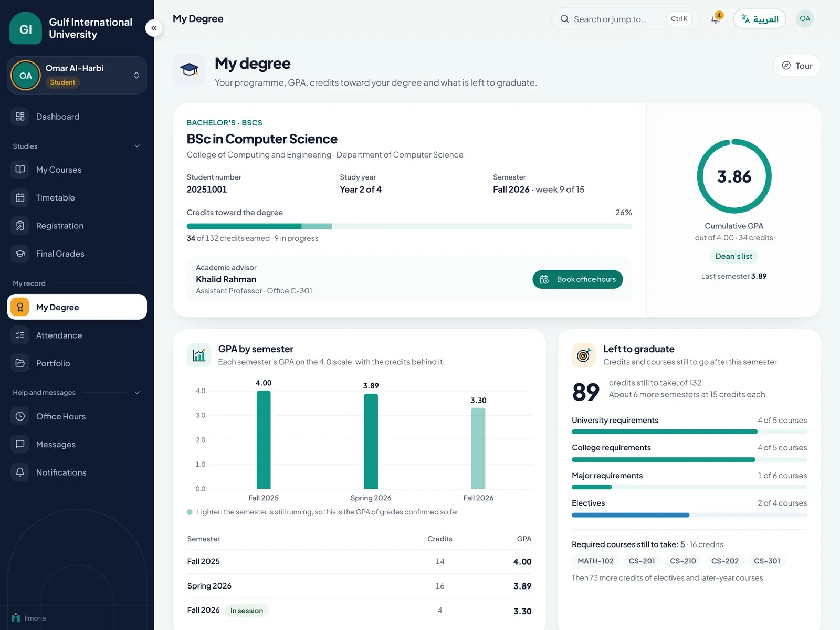
Task: Click the Portfolio folder icon
Action: [20, 363]
